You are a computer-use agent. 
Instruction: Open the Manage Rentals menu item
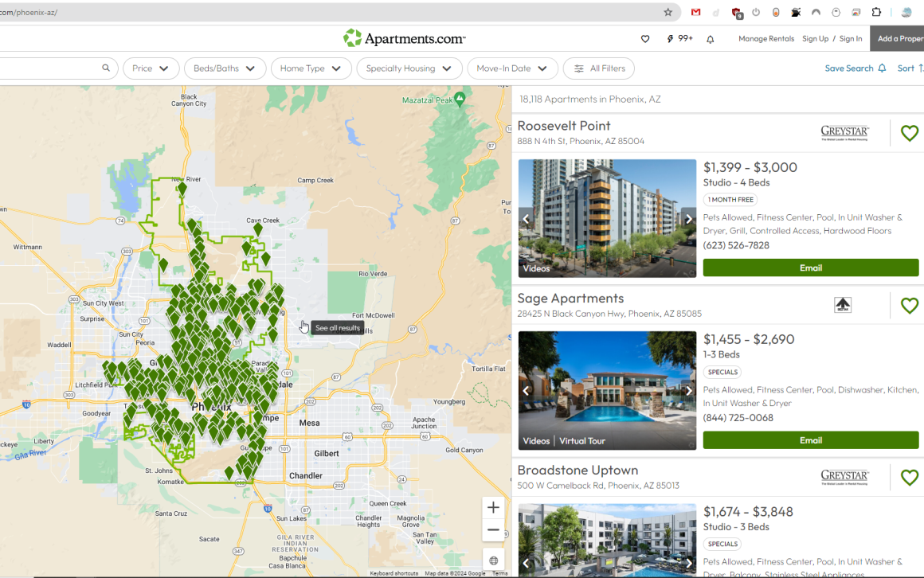(765, 39)
